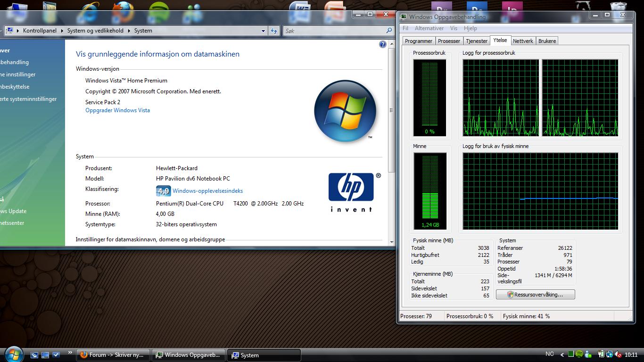644x362 pixels.
Task: Click Oppetid value 1:58:36
Action: point(563,269)
